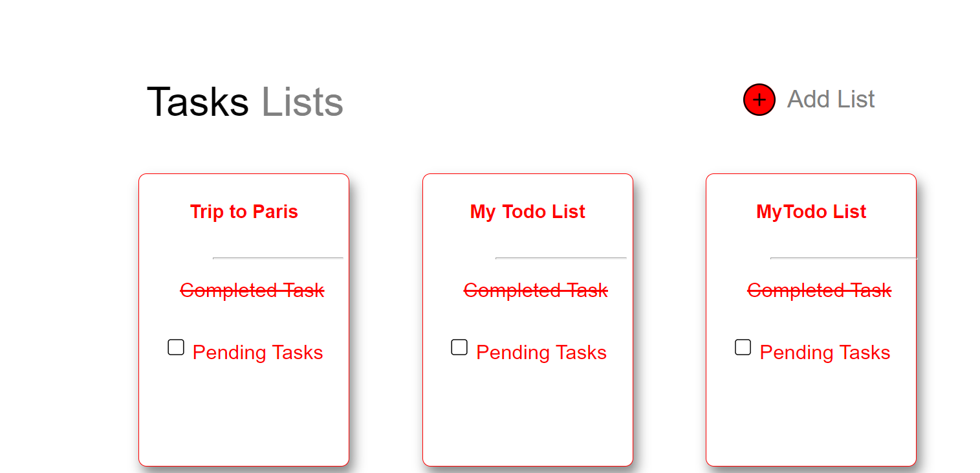Click the divider line under Trip to Paris
980x473 pixels.
click(x=278, y=258)
